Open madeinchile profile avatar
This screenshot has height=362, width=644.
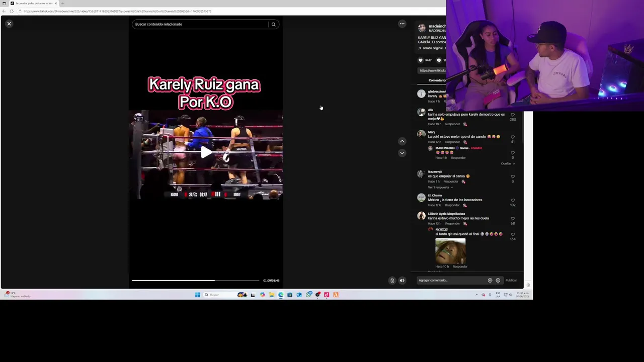point(422,28)
